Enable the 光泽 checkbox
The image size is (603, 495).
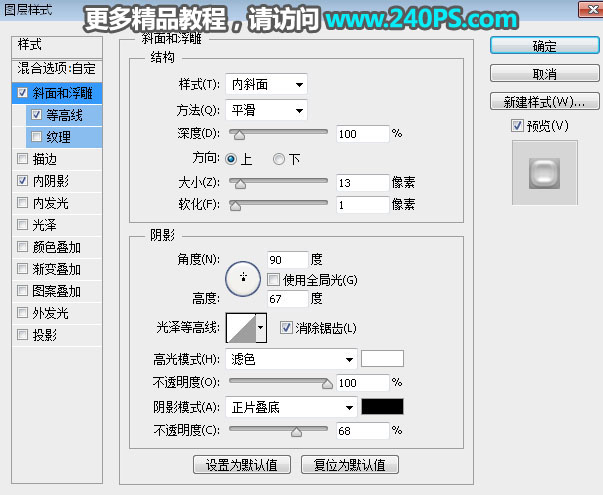pyautogui.click(x=22, y=224)
